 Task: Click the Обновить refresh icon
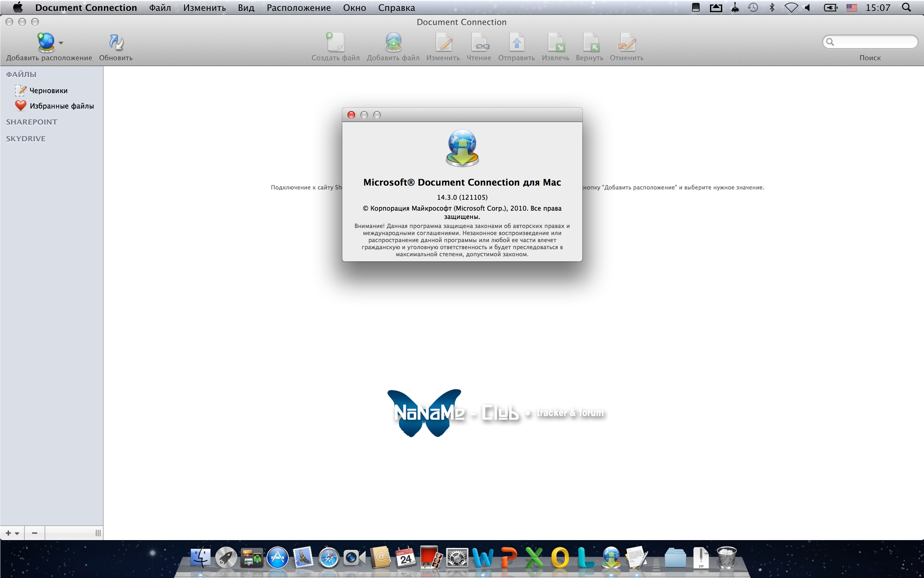116,42
